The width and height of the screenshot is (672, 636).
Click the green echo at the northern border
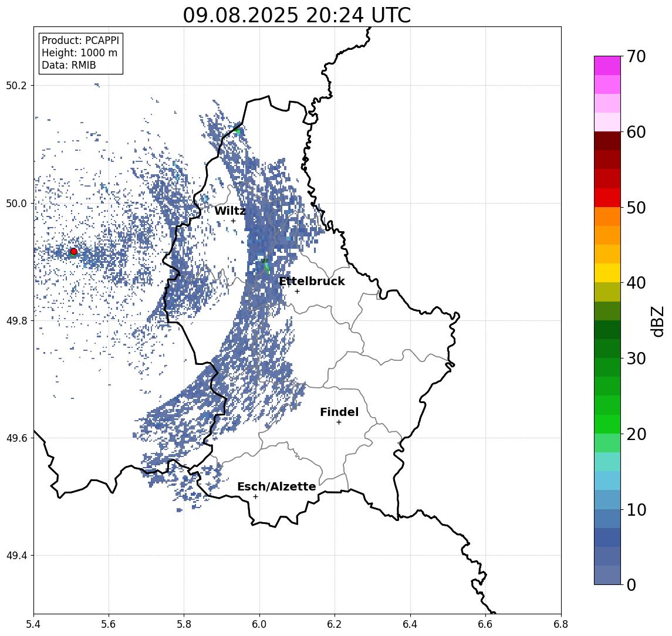click(x=238, y=131)
